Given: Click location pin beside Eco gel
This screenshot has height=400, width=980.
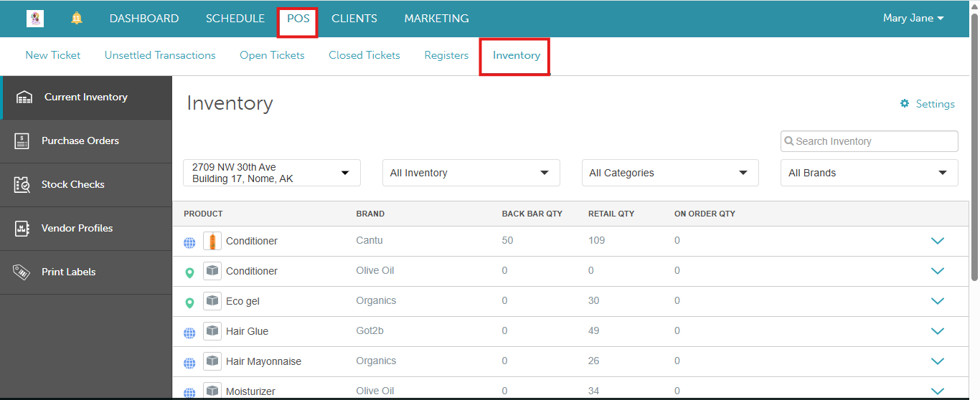Looking at the screenshot, I should click(x=189, y=303).
